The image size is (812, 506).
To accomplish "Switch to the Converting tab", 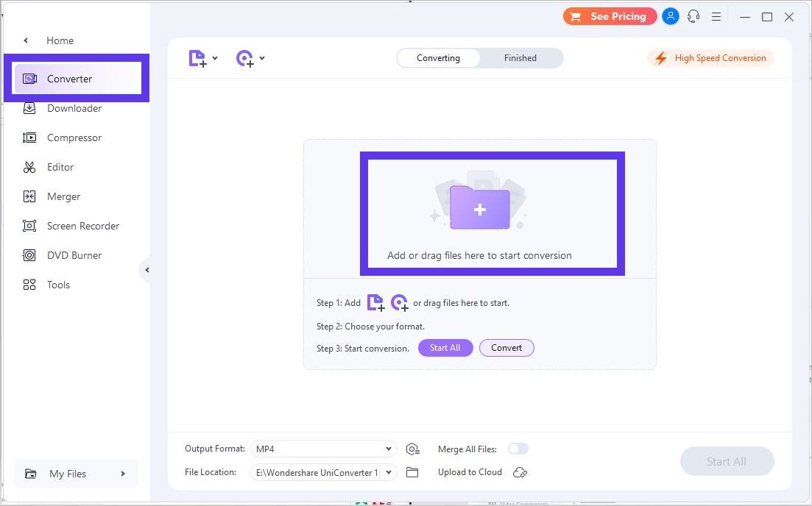I will coord(438,58).
